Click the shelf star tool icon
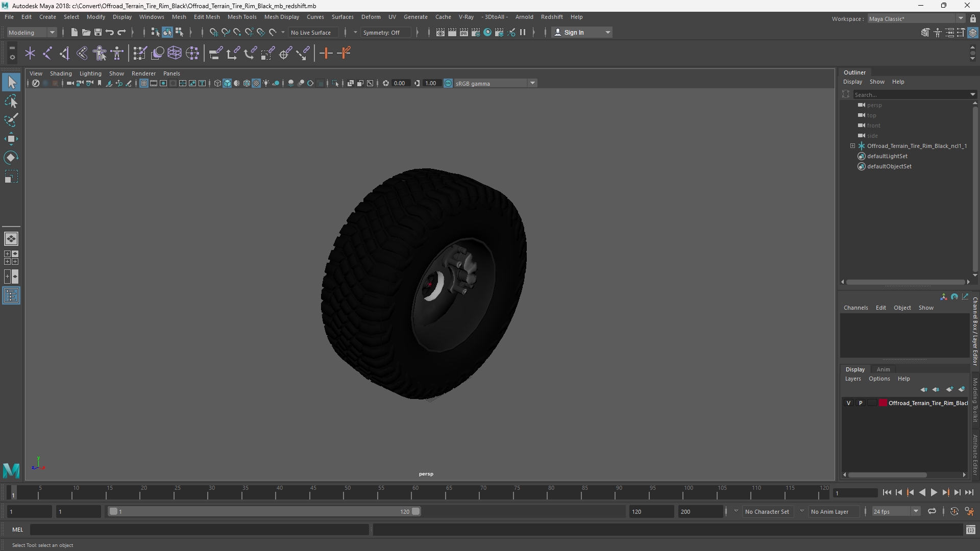The image size is (980, 551). pyautogui.click(x=30, y=53)
